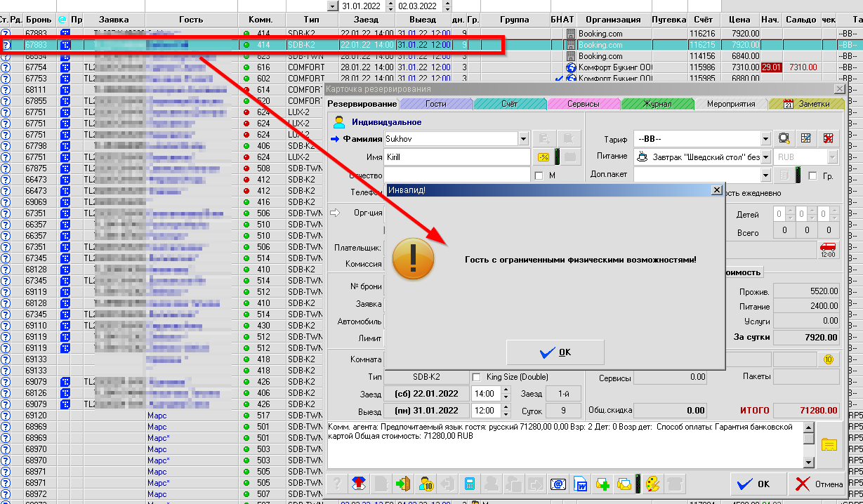
Task: Click the Отмена cancel button
Action: click(x=818, y=484)
